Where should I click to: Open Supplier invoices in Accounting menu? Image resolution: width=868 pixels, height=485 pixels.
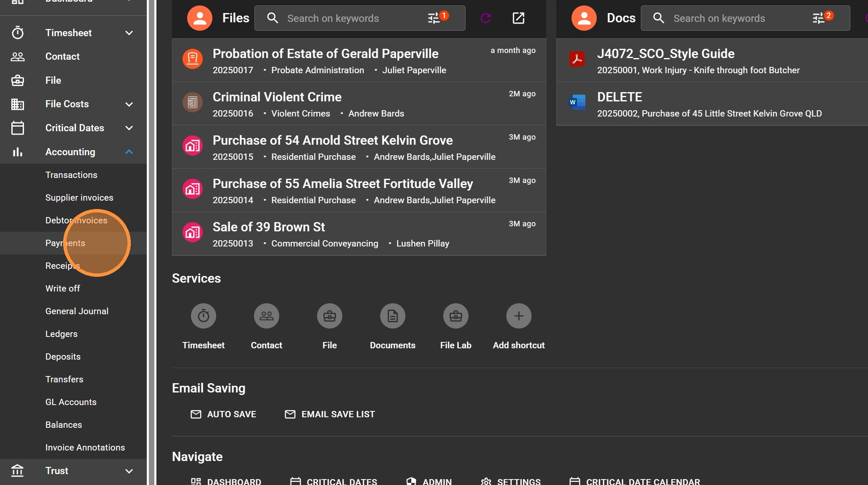(79, 198)
